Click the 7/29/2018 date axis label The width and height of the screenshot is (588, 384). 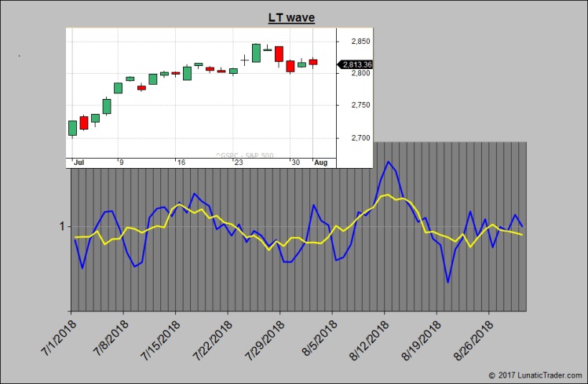pos(265,337)
